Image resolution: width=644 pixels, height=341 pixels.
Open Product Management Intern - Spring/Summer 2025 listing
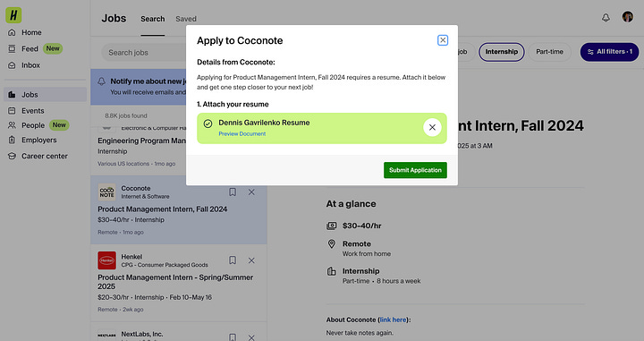(175, 282)
